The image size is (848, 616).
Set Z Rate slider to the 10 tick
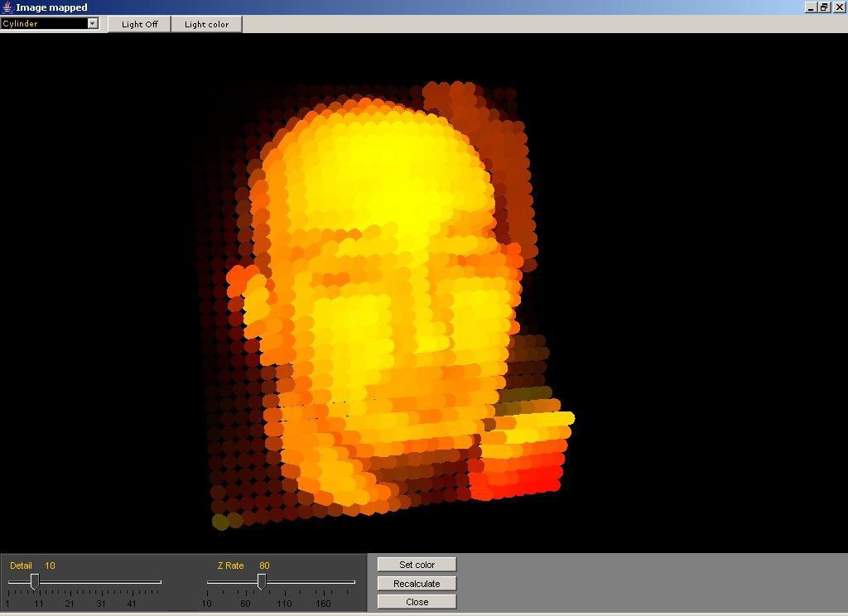coord(207,583)
